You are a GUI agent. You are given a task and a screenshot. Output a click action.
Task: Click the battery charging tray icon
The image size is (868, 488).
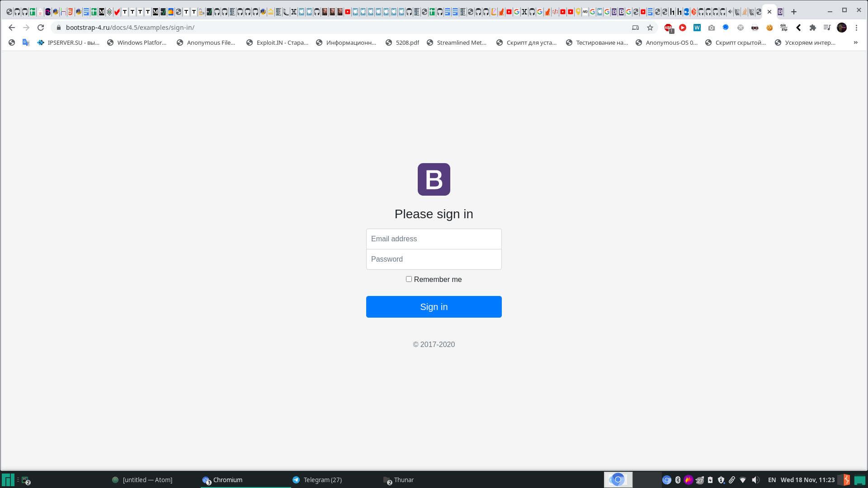pyautogui.click(x=710, y=480)
